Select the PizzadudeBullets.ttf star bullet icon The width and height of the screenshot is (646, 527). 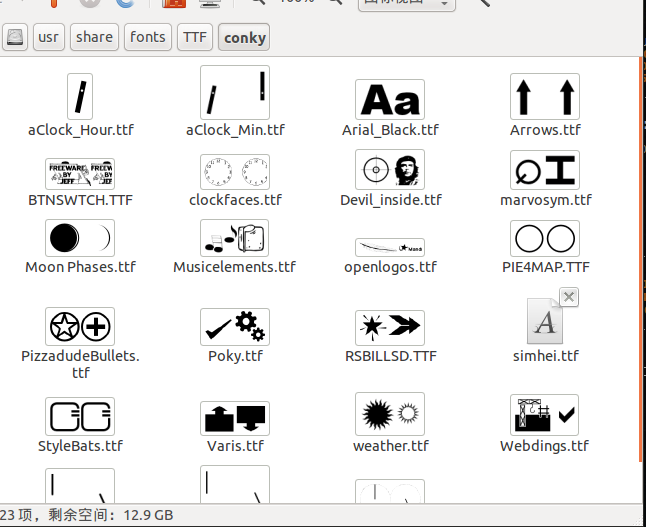coord(80,326)
